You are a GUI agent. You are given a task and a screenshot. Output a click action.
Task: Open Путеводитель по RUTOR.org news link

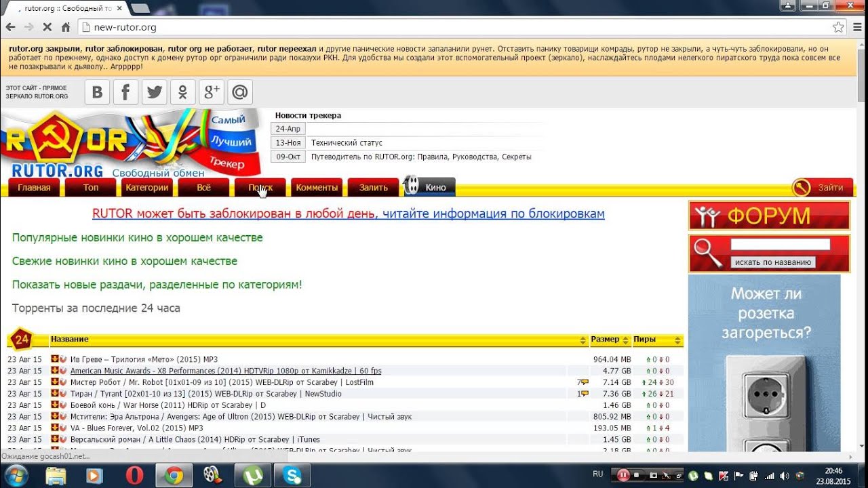click(x=421, y=157)
